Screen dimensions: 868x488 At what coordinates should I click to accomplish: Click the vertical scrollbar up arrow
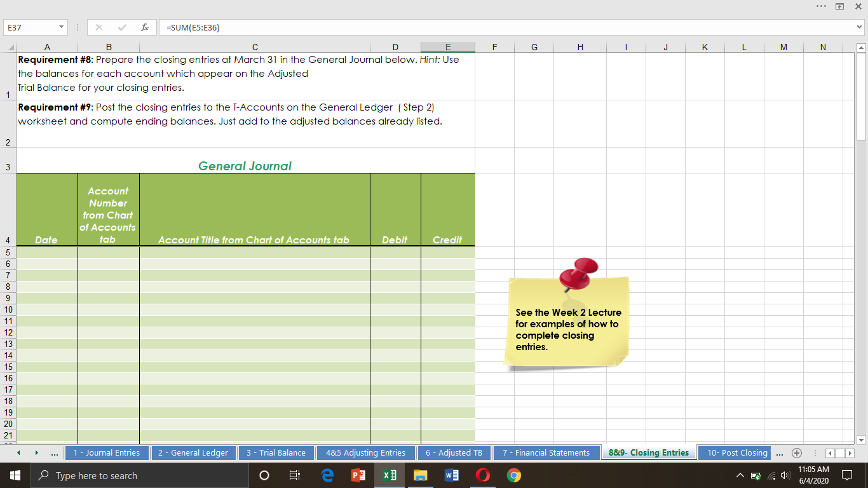pyautogui.click(x=862, y=47)
